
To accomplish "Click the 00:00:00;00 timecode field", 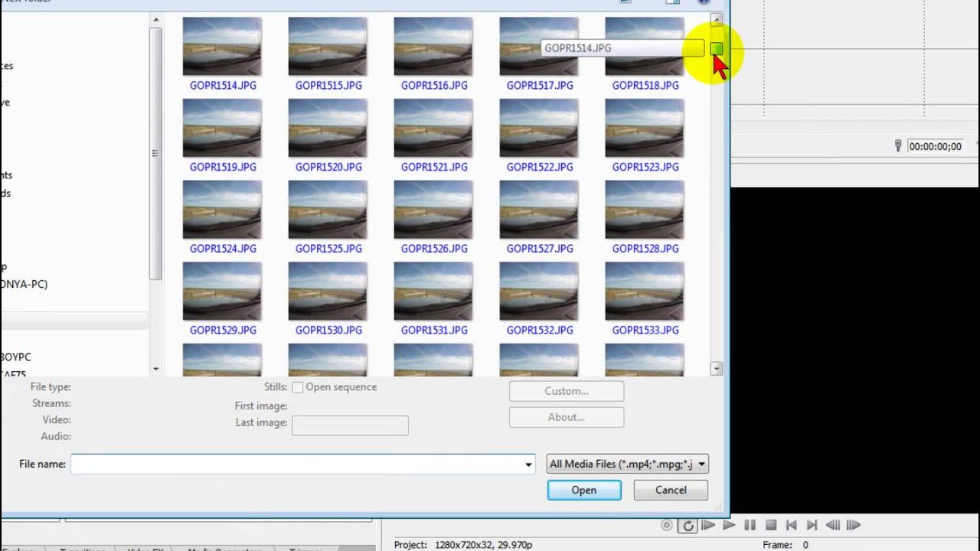I will [935, 146].
